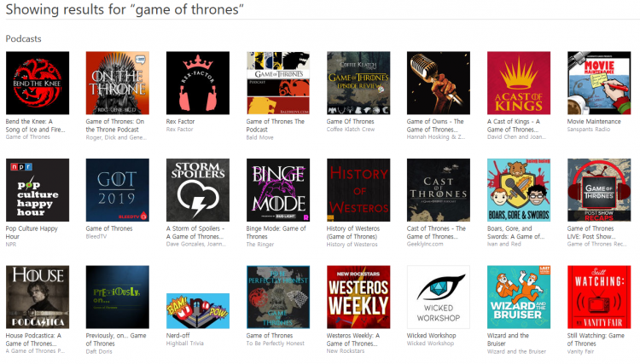Open Wizard and the Bruiser artwork
The height and width of the screenshot is (364, 640).
519,298
